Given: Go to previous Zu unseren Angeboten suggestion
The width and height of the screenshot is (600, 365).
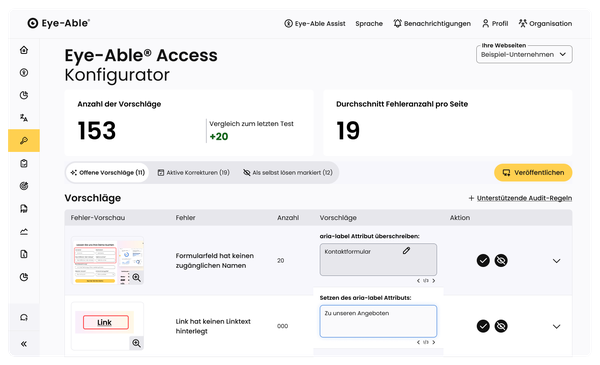Looking at the screenshot, I should [418, 342].
